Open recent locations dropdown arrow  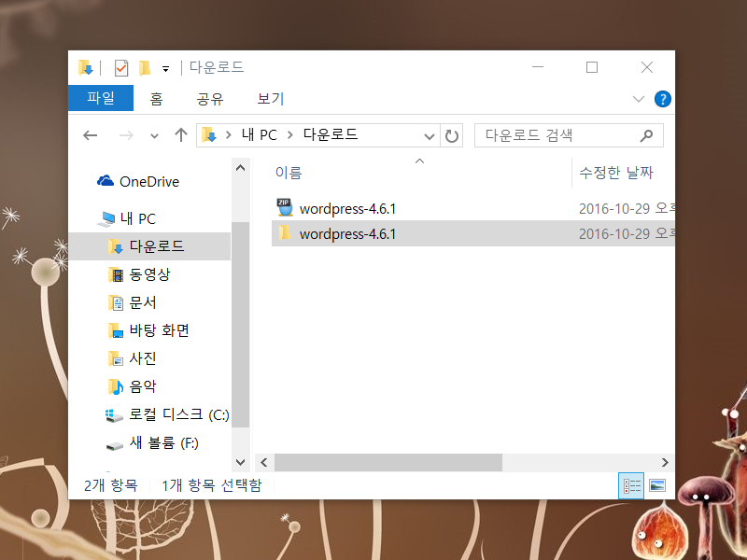[154, 136]
